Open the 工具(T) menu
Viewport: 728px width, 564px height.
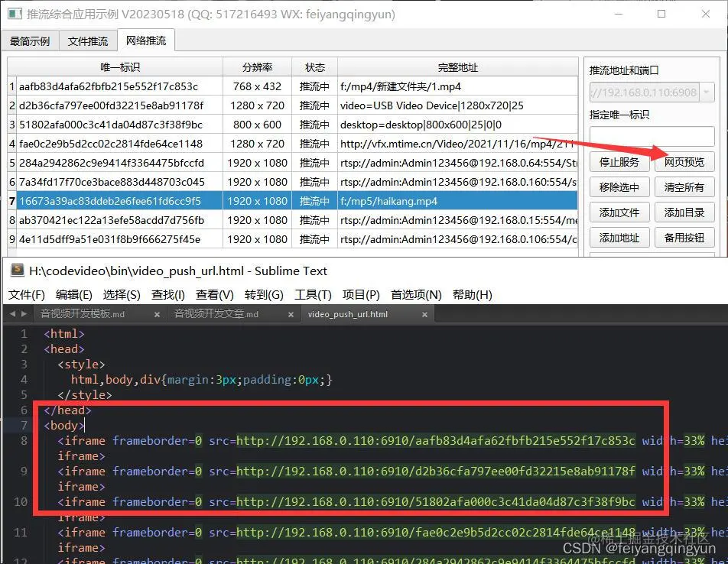pyautogui.click(x=313, y=294)
